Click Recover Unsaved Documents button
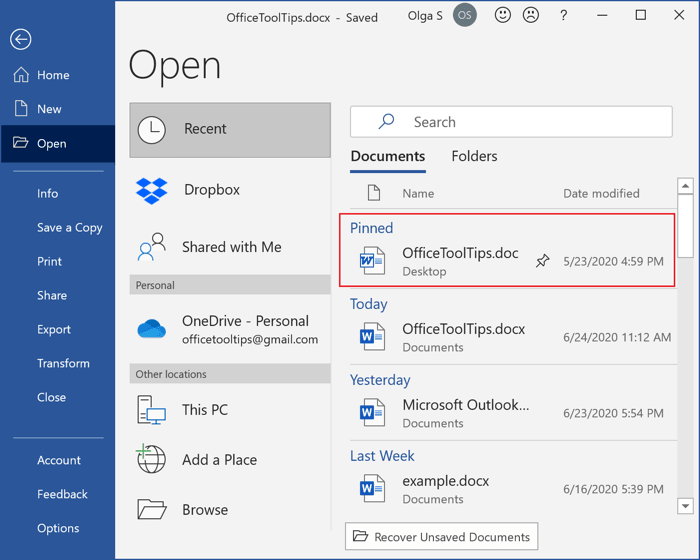 point(442,536)
